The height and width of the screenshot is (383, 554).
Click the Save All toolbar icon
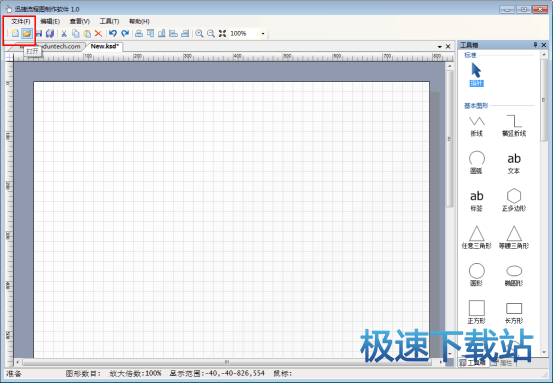click(50, 34)
